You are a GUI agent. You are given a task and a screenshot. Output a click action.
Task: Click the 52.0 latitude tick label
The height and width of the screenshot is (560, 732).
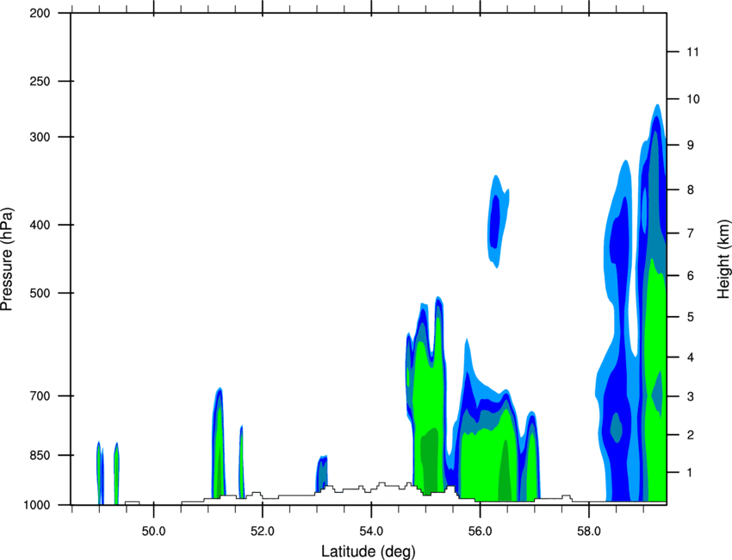coord(263,532)
